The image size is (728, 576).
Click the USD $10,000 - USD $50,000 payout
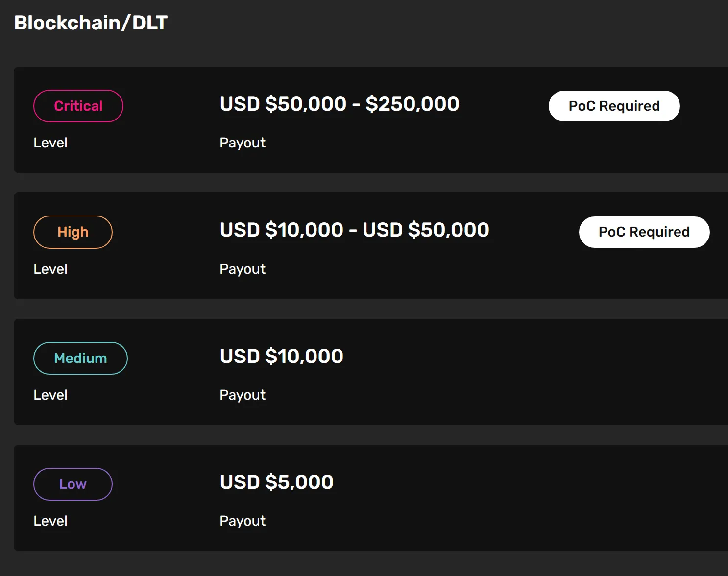tap(354, 230)
